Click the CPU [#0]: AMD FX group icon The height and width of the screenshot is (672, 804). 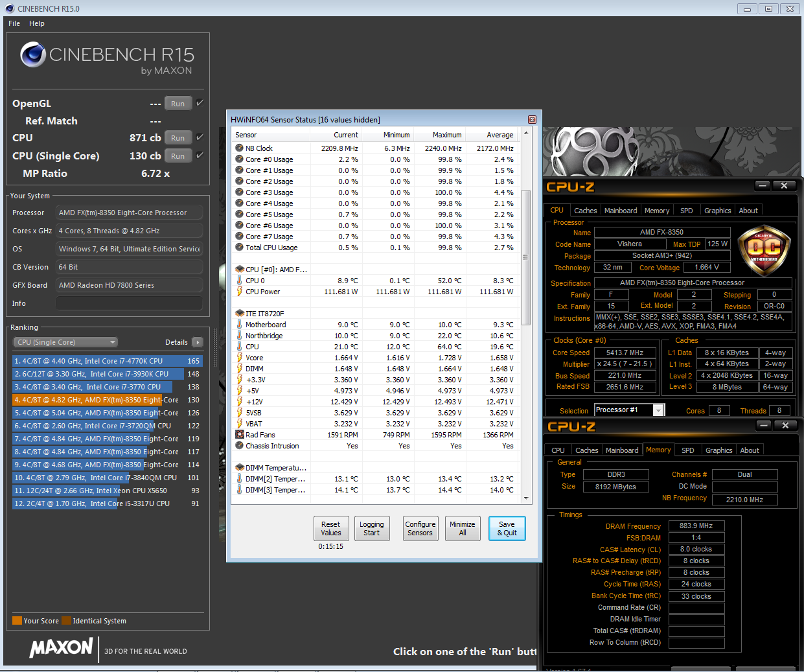(x=239, y=270)
